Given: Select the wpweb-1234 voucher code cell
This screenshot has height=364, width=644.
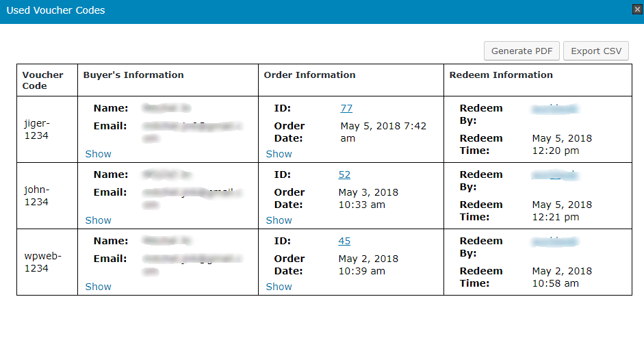Looking at the screenshot, I should (x=42, y=262).
